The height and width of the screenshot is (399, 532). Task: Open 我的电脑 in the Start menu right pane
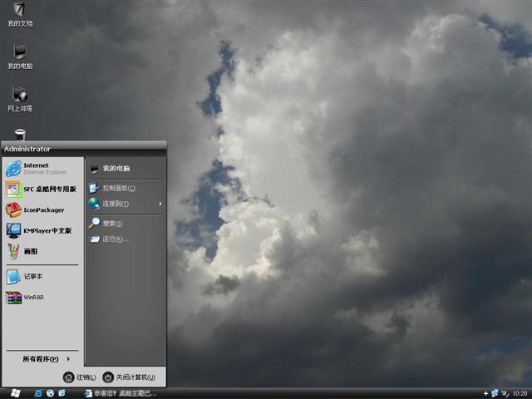coord(126,168)
